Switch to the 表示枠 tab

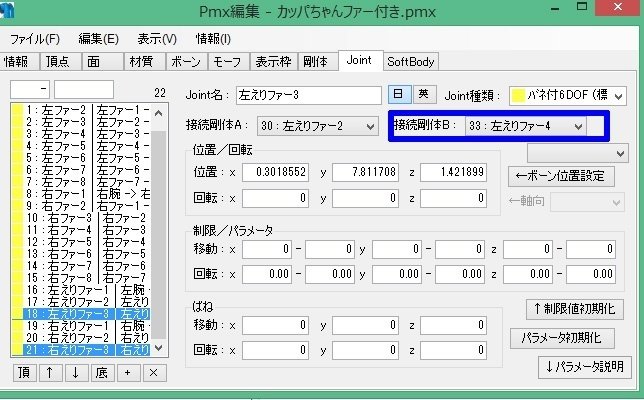pyautogui.click(x=274, y=62)
